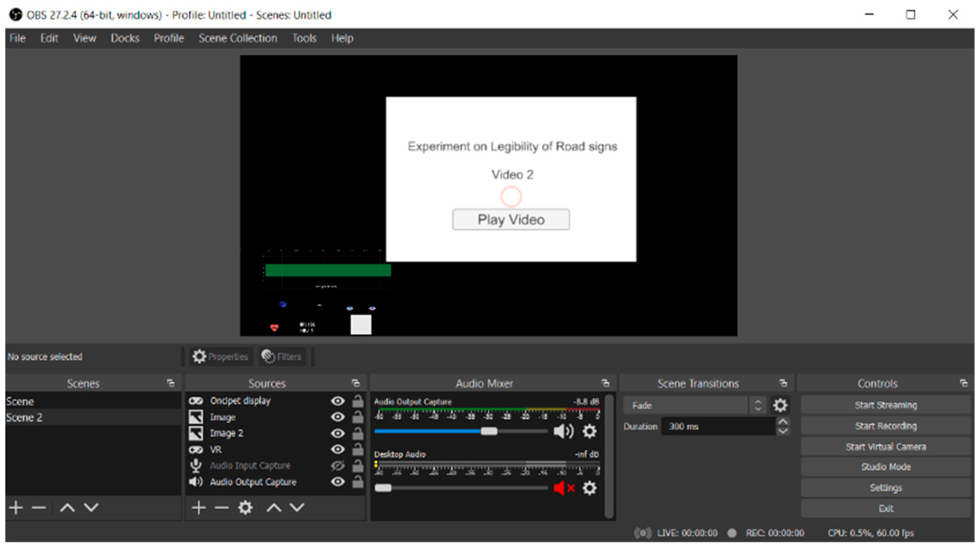Screen dimensions: 980x548
Task: Move source down with down arrow
Action: (297, 507)
